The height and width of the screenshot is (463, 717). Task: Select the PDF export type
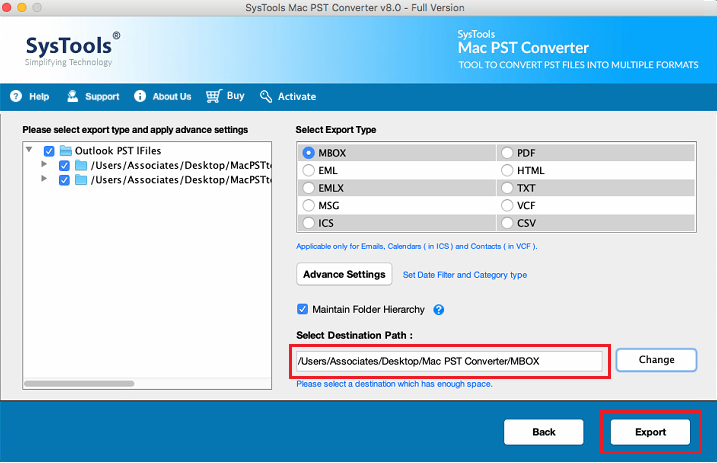[507, 153]
